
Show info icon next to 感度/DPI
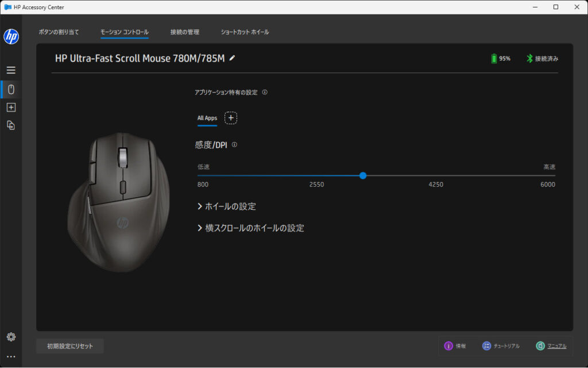coord(234,144)
